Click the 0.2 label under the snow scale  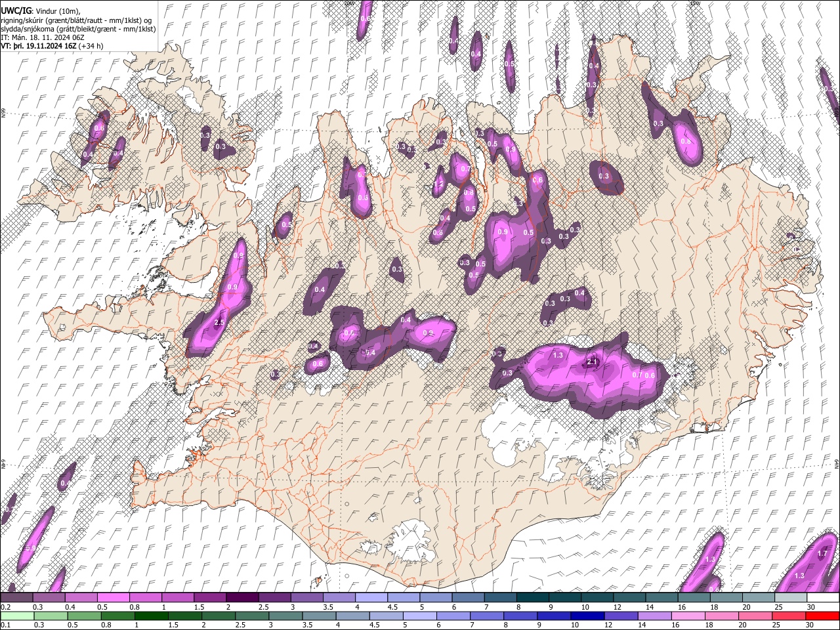point(6,607)
